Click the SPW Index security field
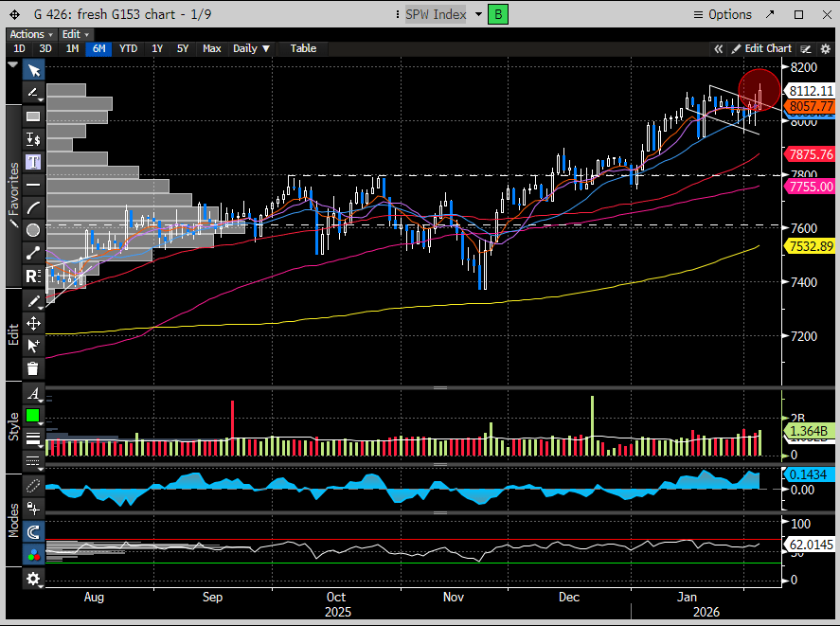This screenshot has width=840, height=626. point(436,14)
